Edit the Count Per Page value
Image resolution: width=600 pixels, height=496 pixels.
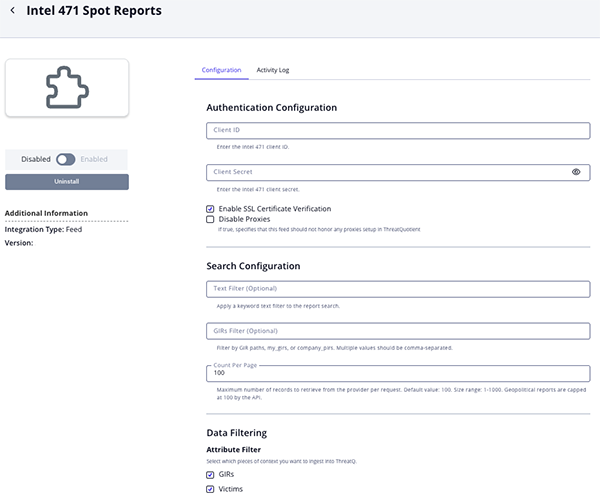tap(398, 374)
